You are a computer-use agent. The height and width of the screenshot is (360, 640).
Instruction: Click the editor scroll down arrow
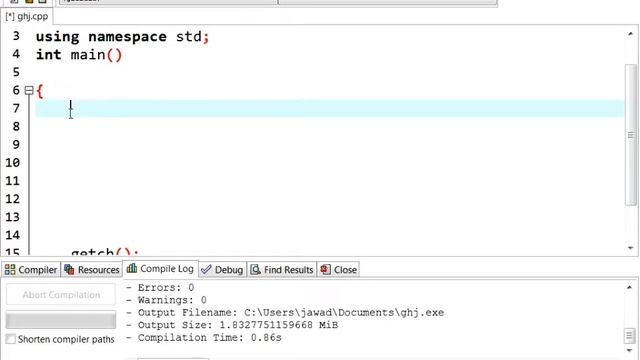coord(631,248)
